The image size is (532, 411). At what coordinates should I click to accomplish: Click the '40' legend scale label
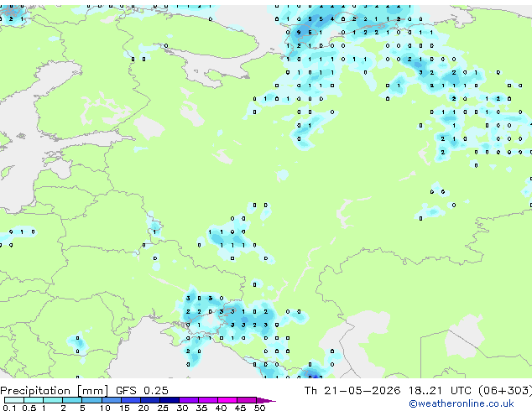pyautogui.click(x=221, y=408)
